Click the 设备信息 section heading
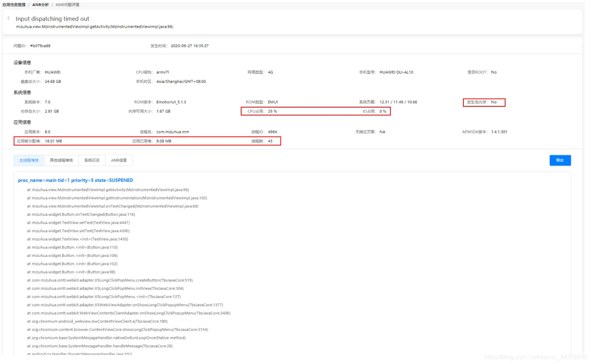 coord(22,63)
